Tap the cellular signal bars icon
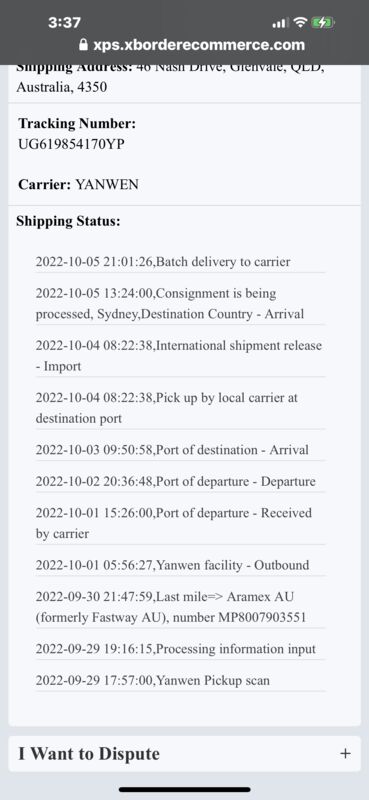 pyautogui.click(x=281, y=23)
